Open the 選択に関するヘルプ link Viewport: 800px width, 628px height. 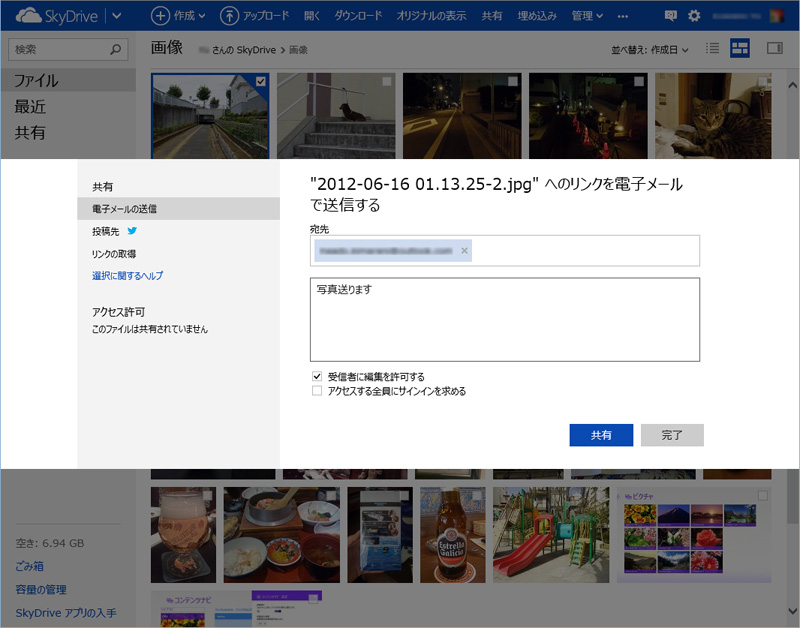click(127, 275)
